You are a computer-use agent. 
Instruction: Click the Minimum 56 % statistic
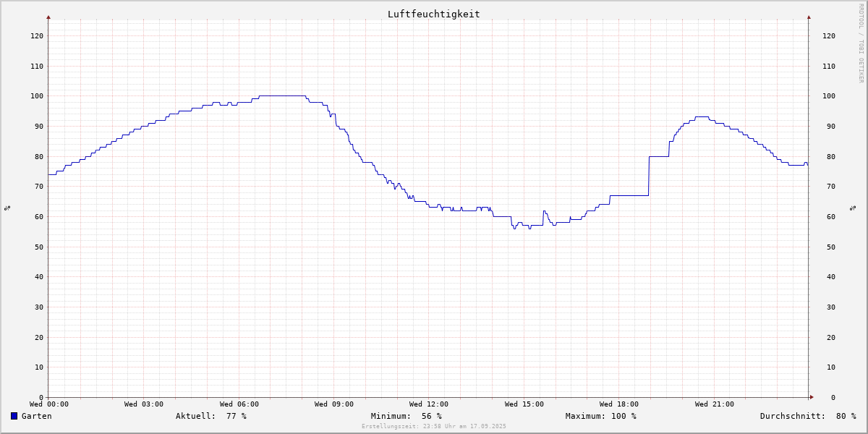pyautogui.click(x=406, y=416)
